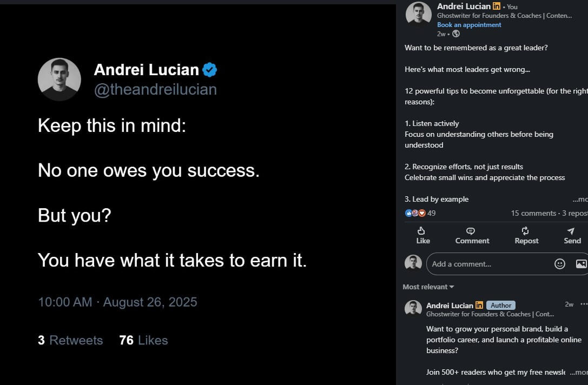588x385 pixels.
Task: Click the Add a comment input field
Action: coord(487,264)
